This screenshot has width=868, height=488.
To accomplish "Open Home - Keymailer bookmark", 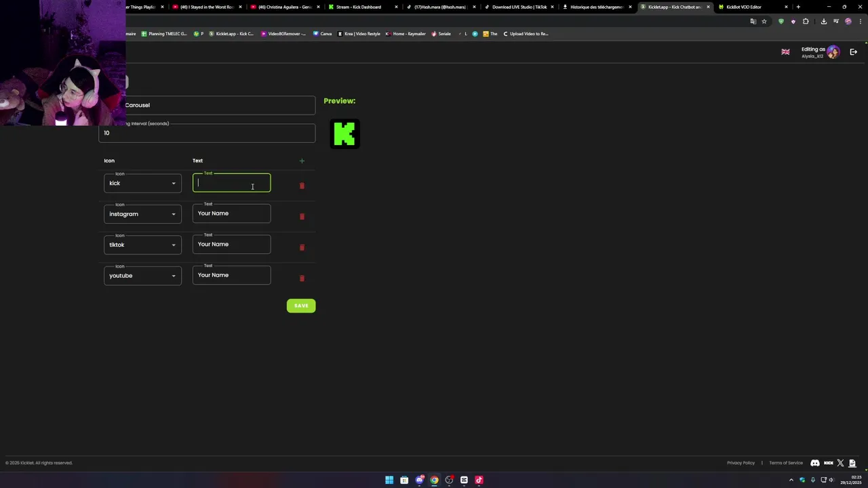I will (x=406, y=34).
